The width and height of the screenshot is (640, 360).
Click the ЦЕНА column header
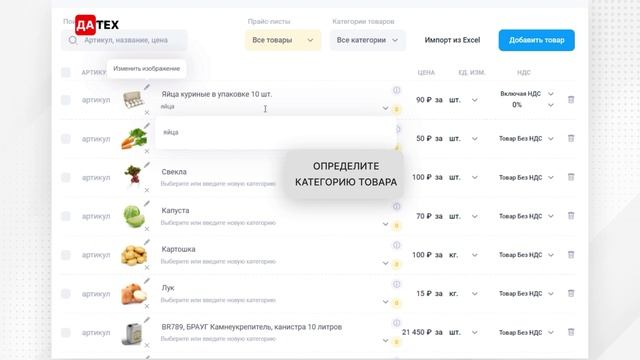point(426,73)
